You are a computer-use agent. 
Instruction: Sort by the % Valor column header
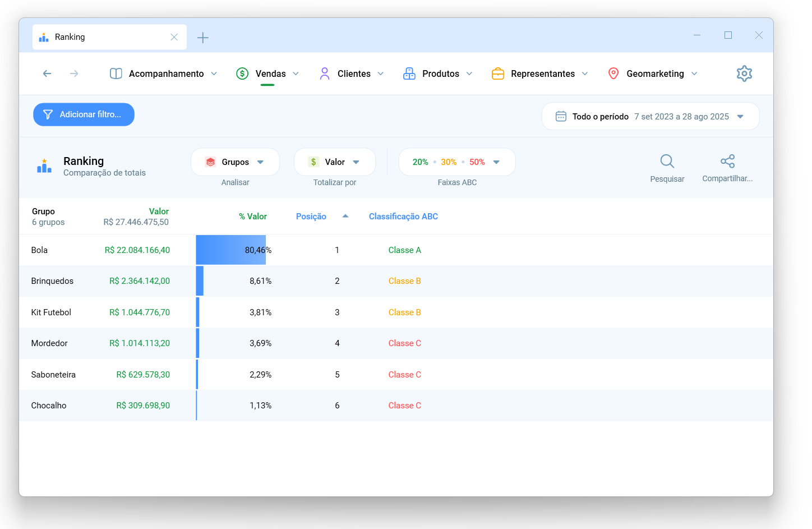point(253,217)
